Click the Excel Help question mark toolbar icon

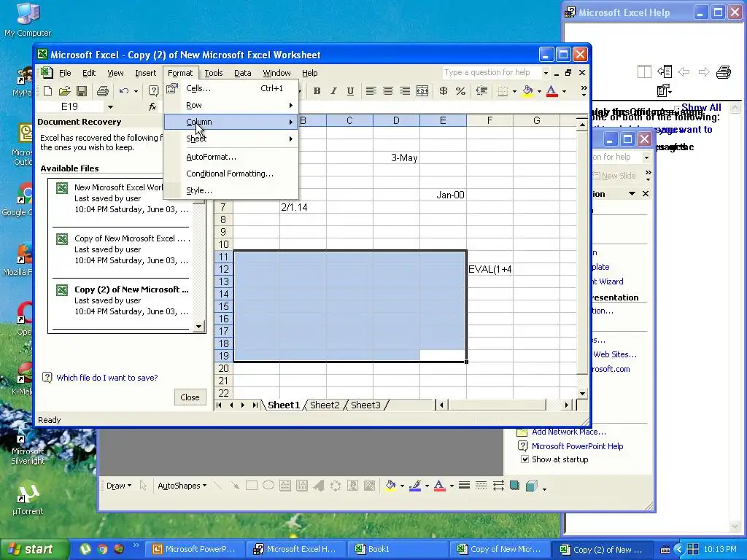153,90
